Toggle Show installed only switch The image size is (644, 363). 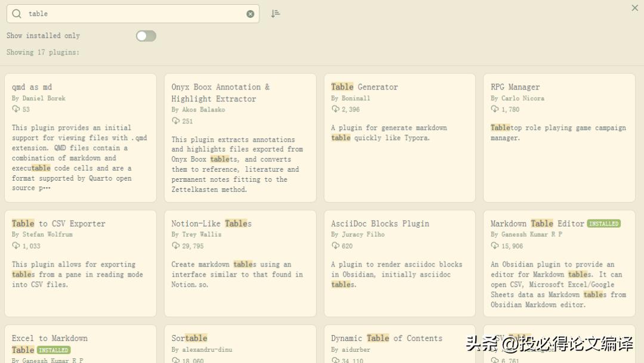[146, 36]
